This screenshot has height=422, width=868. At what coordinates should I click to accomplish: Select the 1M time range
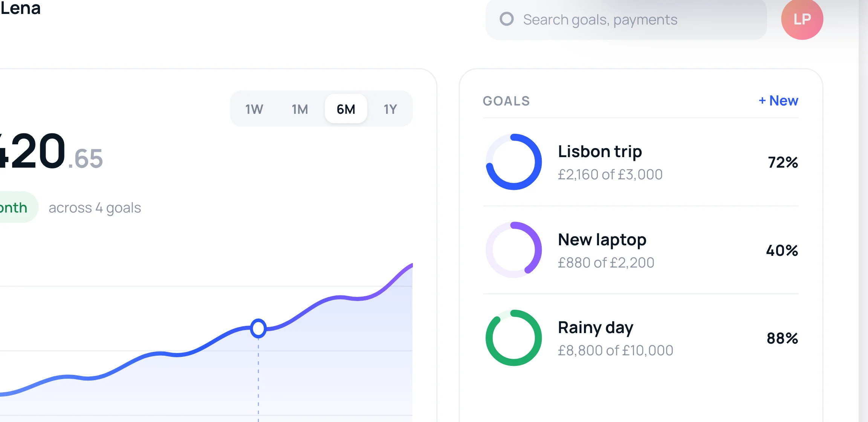tap(300, 109)
